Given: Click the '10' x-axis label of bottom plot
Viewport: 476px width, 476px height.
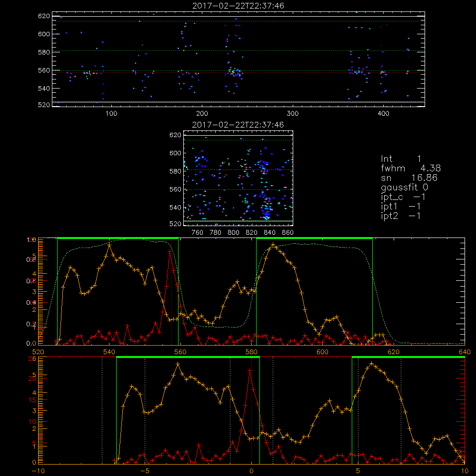Looking at the screenshot, I should pyautogui.click(x=465, y=471).
